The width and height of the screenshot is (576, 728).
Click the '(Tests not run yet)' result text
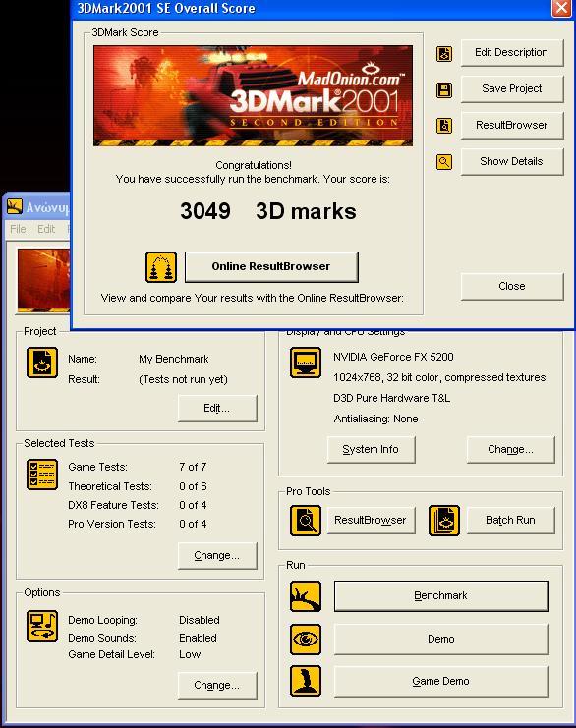click(183, 379)
